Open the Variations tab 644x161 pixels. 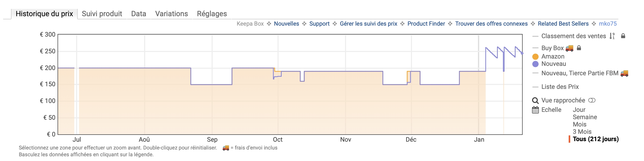coord(172,14)
